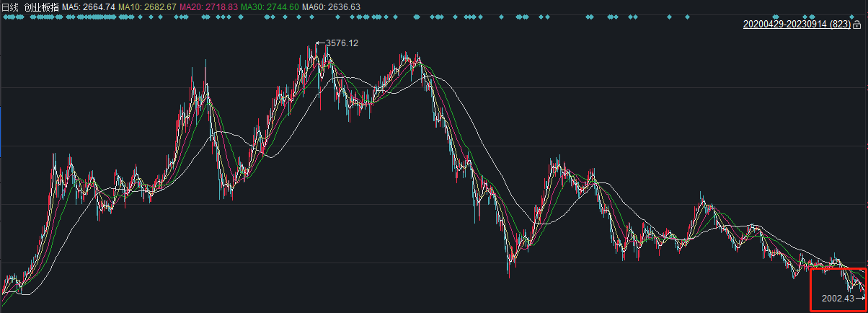This screenshot has width=868, height=313.
Task: Click the 3576.12 high price label
Action: (342, 43)
